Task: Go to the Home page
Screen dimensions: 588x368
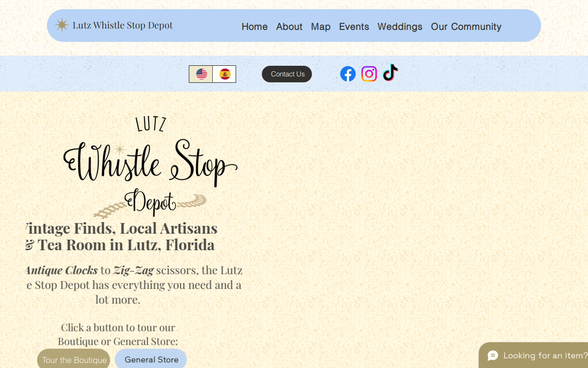Action: click(x=254, y=27)
